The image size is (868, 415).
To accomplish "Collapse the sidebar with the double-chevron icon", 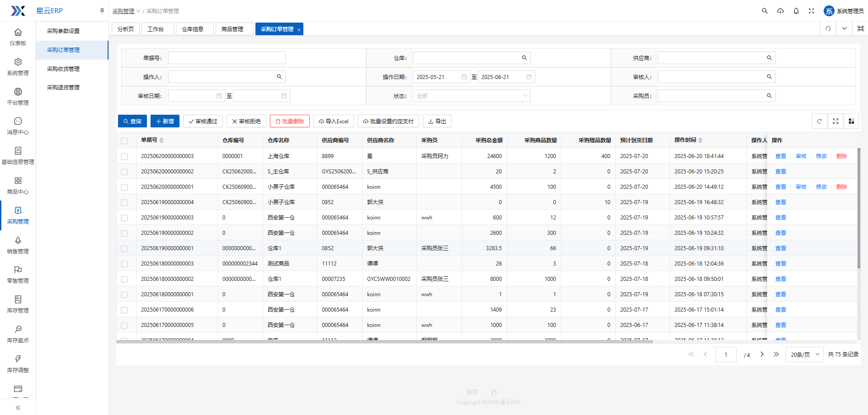I will point(18,407).
